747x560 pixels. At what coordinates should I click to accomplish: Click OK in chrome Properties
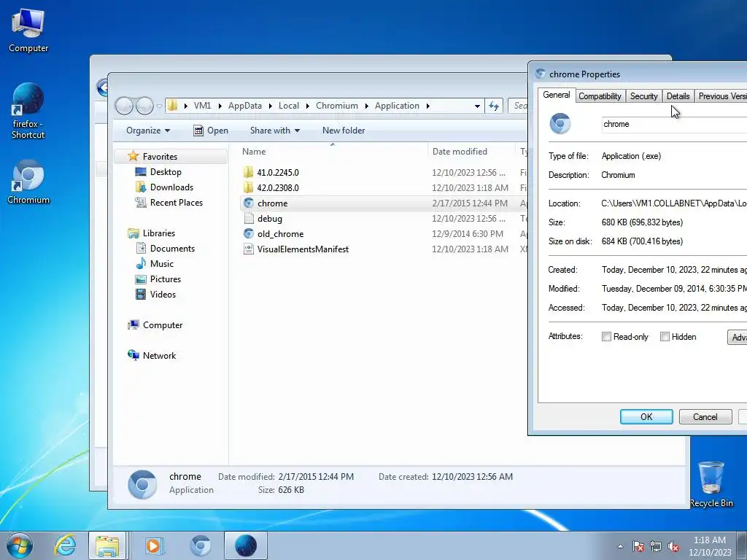pyautogui.click(x=646, y=416)
